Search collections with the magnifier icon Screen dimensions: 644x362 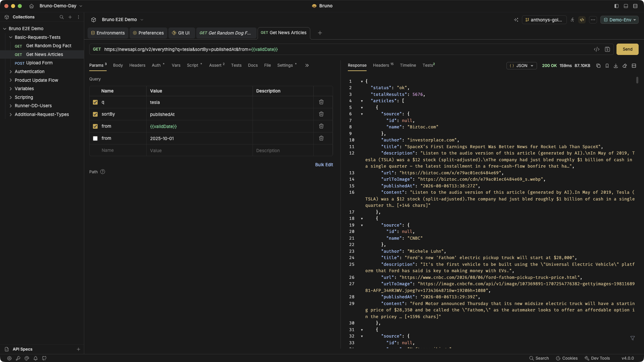point(62,17)
